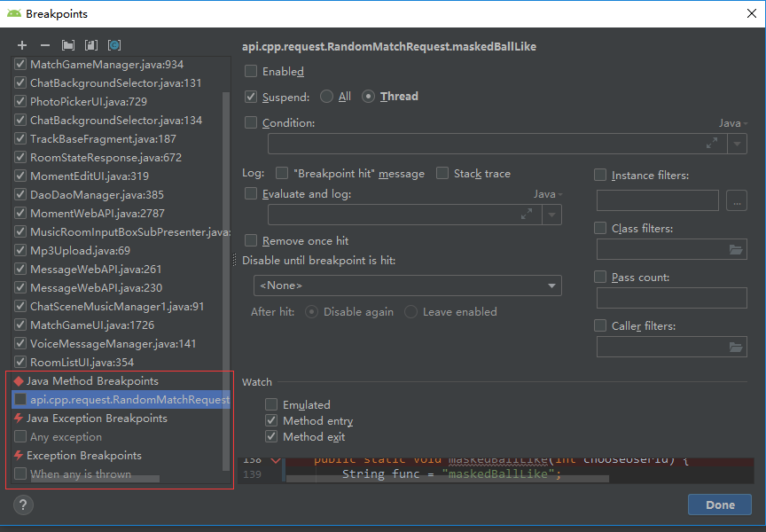Toggle the Emulated watch checkbox

coord(271,404)
